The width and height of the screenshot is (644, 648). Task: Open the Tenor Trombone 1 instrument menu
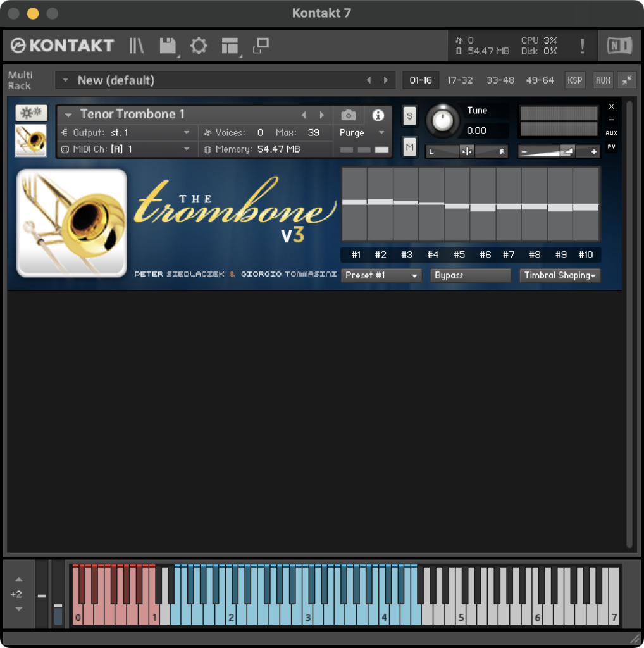point(68,115)
